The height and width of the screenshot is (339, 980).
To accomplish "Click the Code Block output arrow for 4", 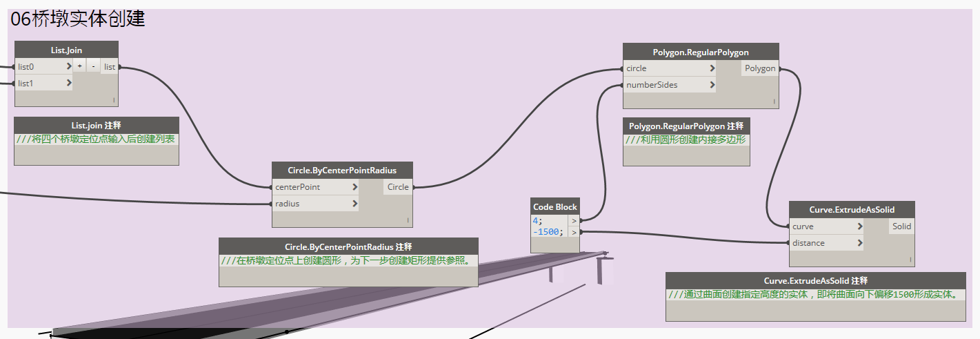I will (x=573, y=221).
